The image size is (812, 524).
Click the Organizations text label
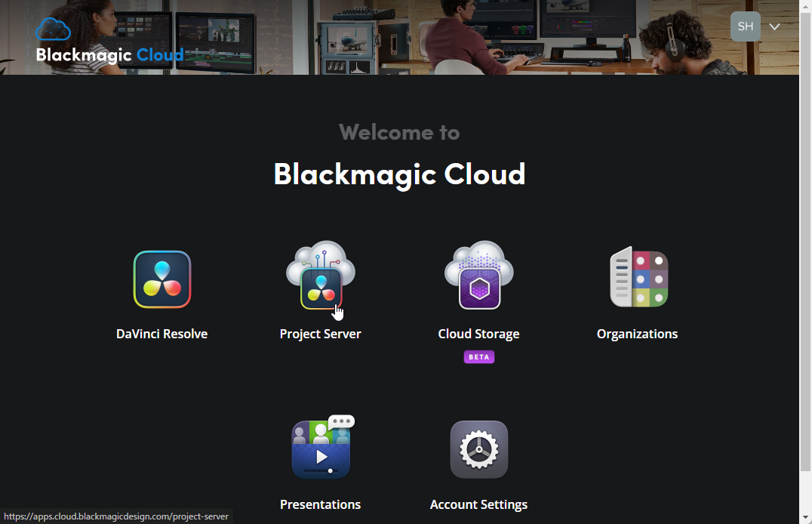[638, 333]
